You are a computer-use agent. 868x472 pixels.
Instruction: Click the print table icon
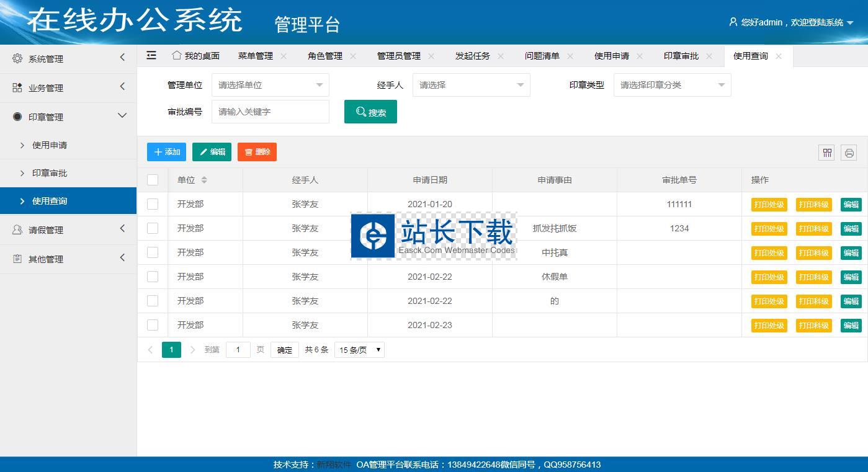pos(849,153)
